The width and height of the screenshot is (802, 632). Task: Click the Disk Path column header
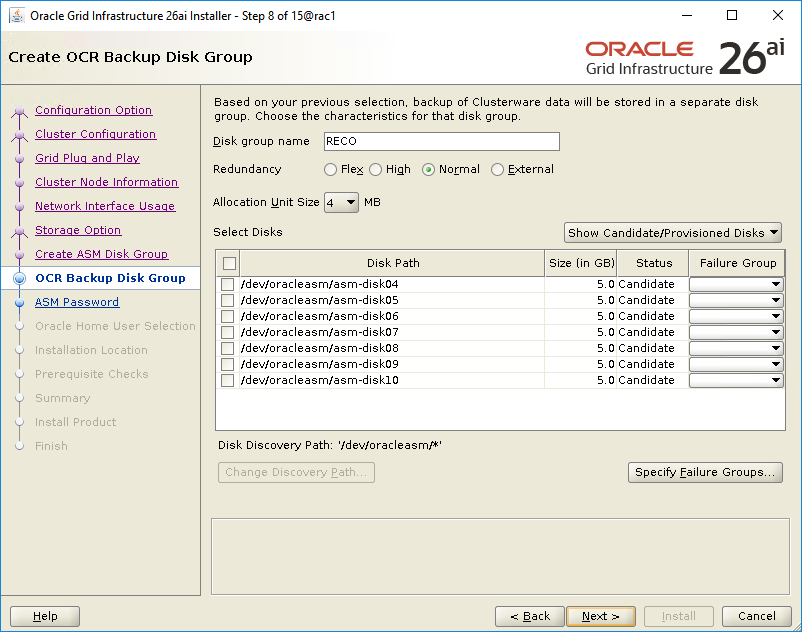point(392,263)
